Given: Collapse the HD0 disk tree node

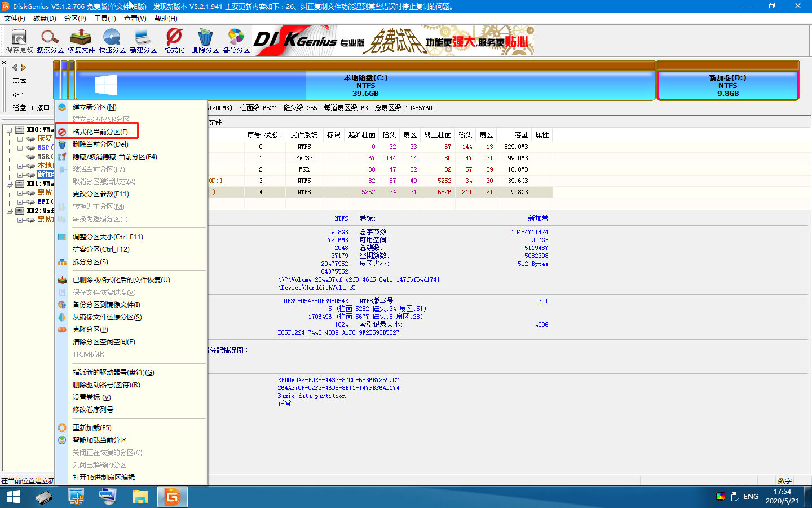Looking at the screenshot, I should (x=10, y=130).
